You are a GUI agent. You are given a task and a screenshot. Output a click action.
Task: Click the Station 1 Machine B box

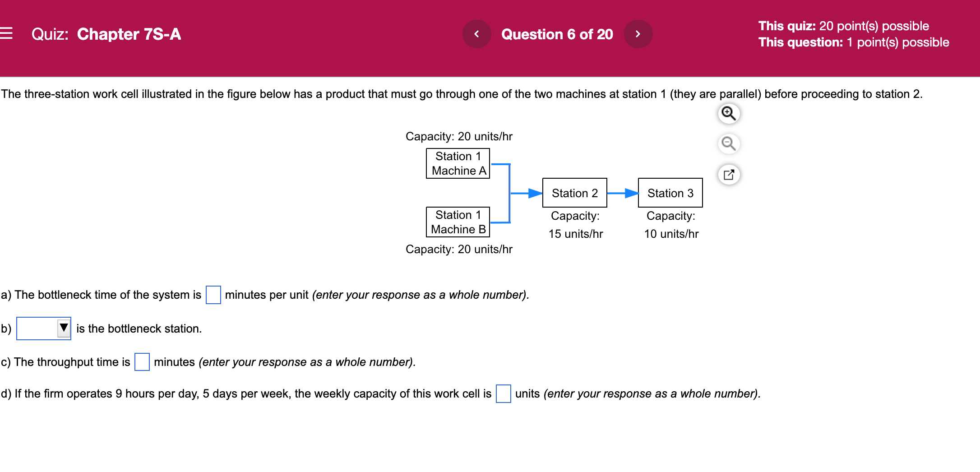tap(457, 222)
